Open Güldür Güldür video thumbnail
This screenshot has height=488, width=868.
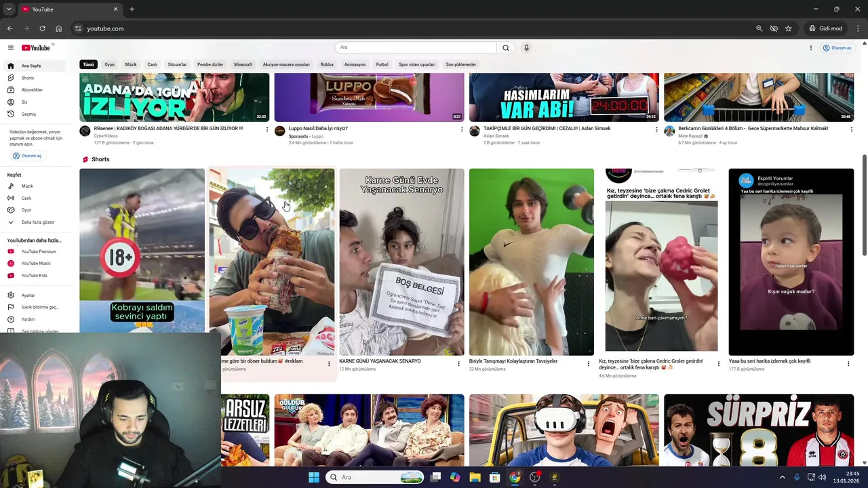pyautogui.click(x=369, y=430)
